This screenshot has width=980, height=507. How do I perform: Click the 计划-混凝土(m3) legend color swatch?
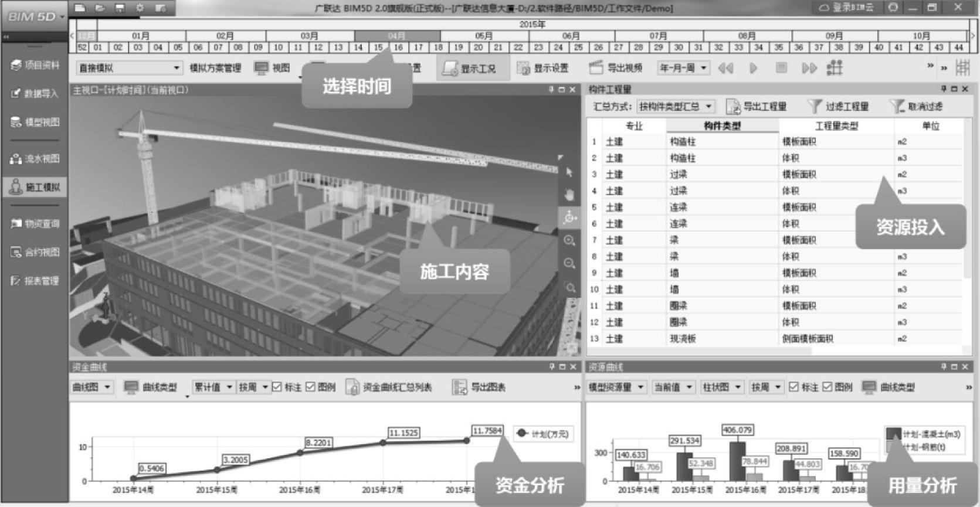click(893, 434)
